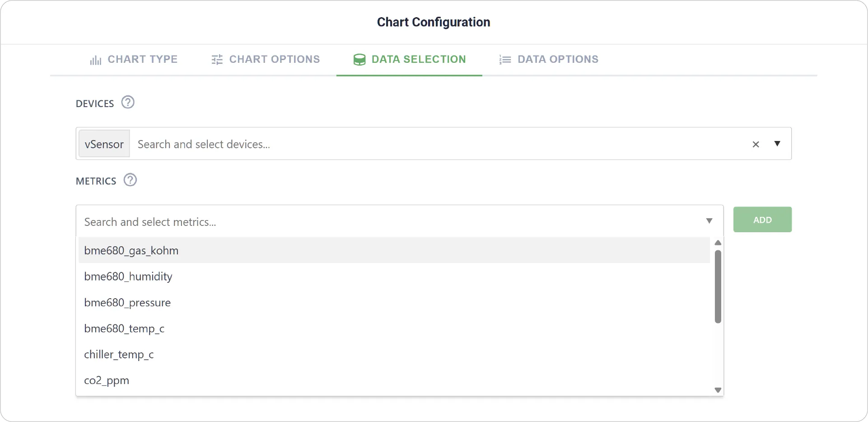Clear selected devices with the X icon
Viewport: 868px width, 422px height.
(756, 144)
